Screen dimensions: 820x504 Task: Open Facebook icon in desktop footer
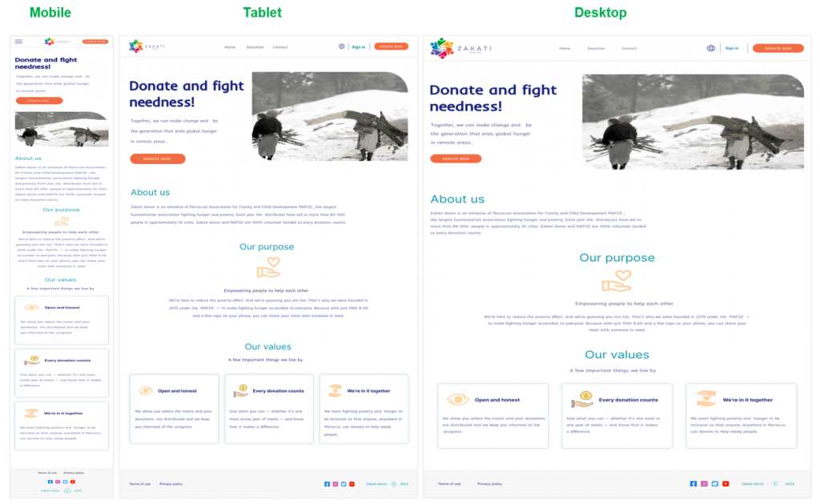(693, 484)
